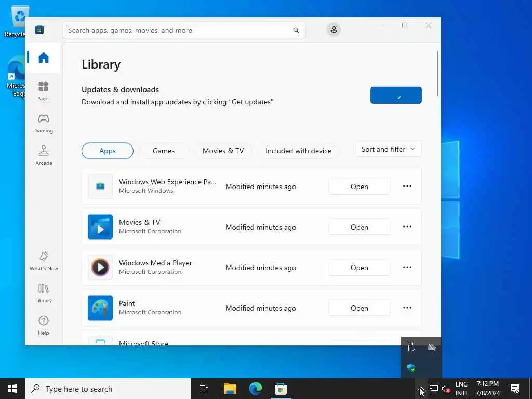
Task: Click Microsoft Store icon on taskbar
Action: click(281, 389)
